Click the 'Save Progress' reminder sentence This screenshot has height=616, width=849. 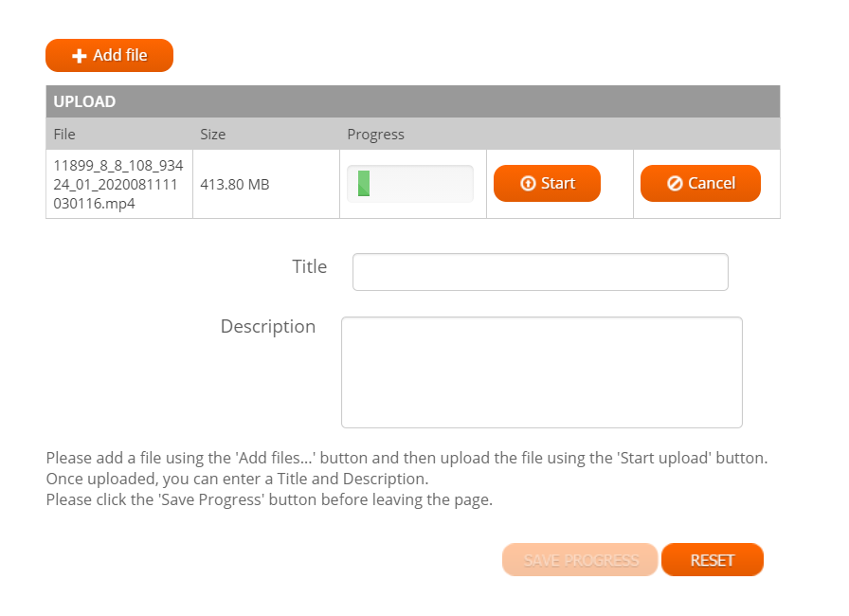point(269,499)
